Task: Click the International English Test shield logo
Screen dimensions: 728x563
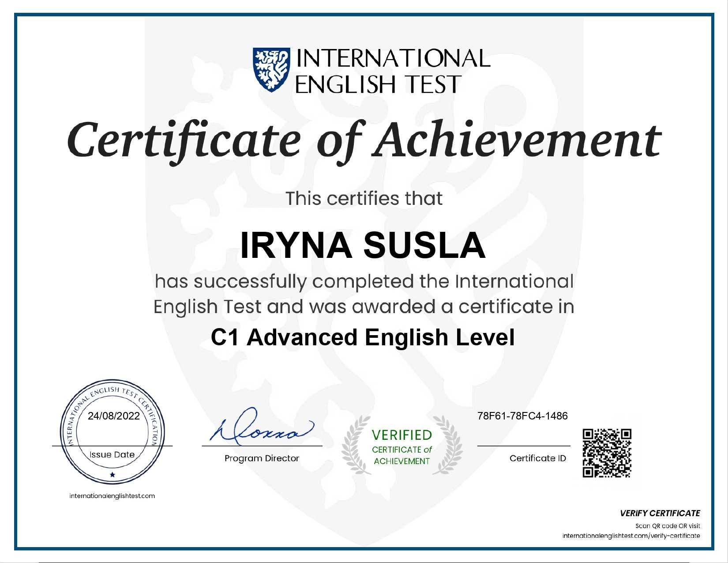Action: click(x=271, y=70)
